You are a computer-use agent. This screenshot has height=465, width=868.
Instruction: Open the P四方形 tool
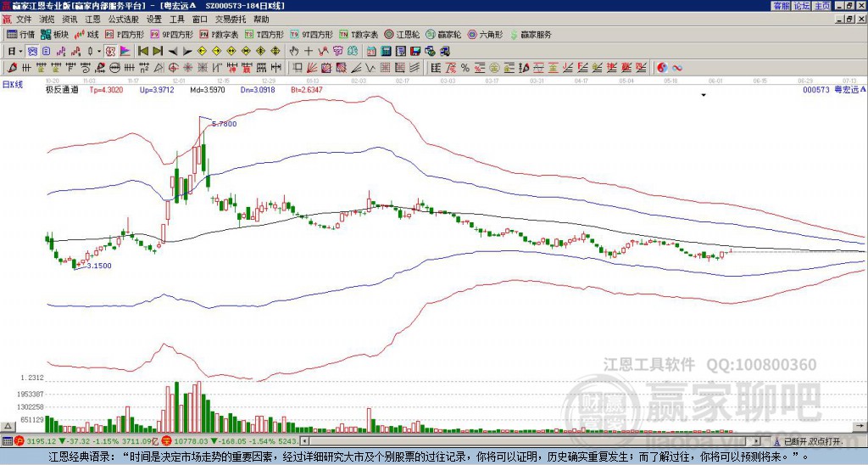(x=125, y=34)
